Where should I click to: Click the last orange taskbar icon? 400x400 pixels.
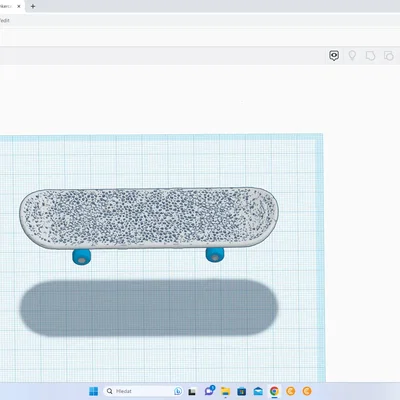click(x=307, y=391)
